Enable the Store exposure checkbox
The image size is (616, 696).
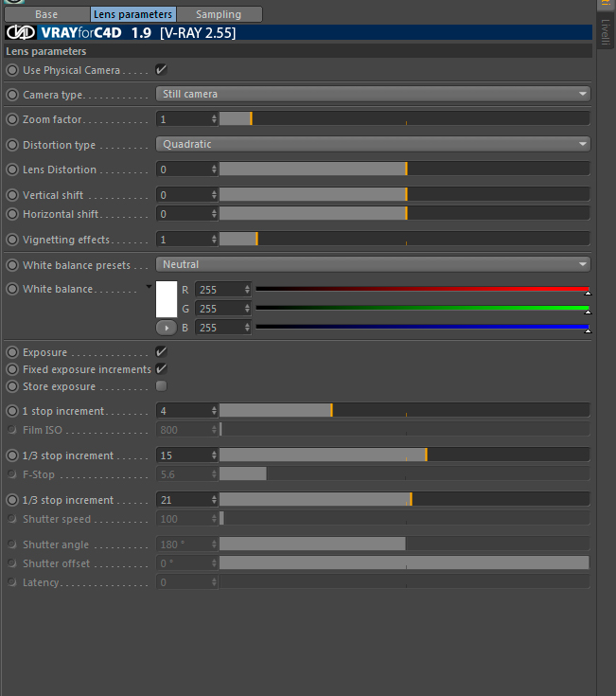pos(161,385)
